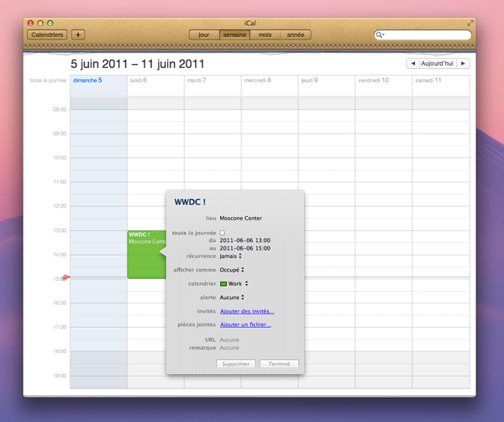Enter full screen mode via arrows icon
This screenshot has height=422, width=504.
click(470, 24)
